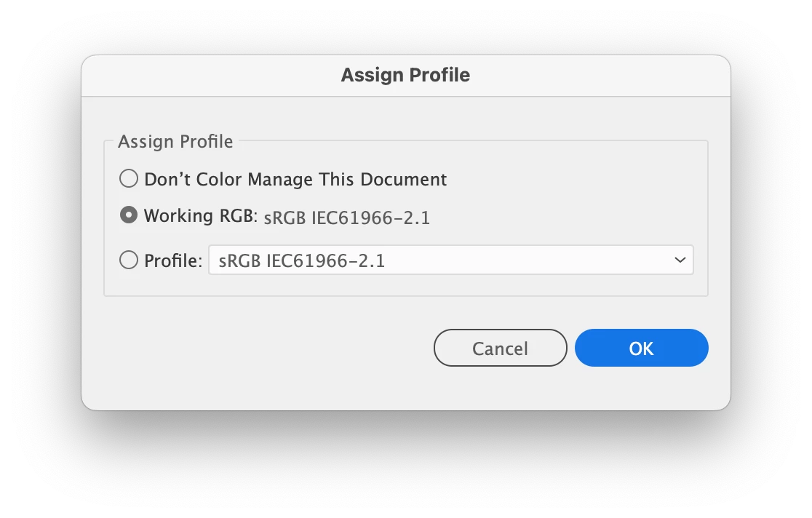Choose the Working RGB radio button
The height and width of the screenshot is (518, 812).
pyautogui.click(x=129, y=215)
